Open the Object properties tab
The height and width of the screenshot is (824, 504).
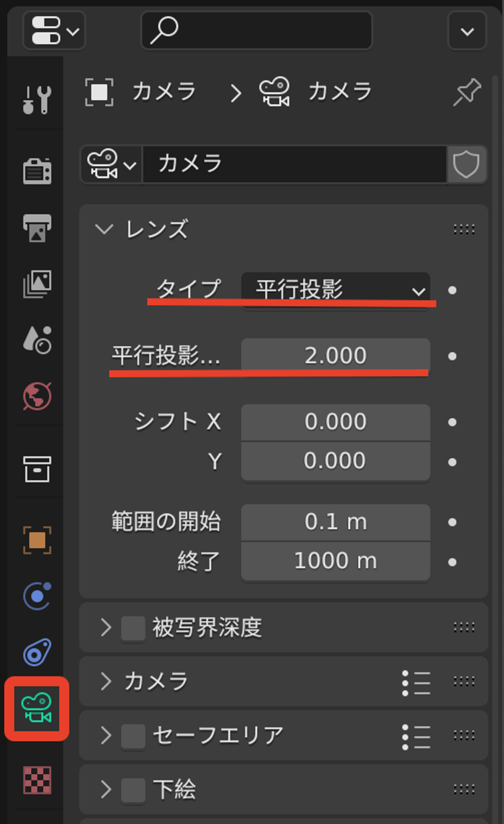(37, 540)
